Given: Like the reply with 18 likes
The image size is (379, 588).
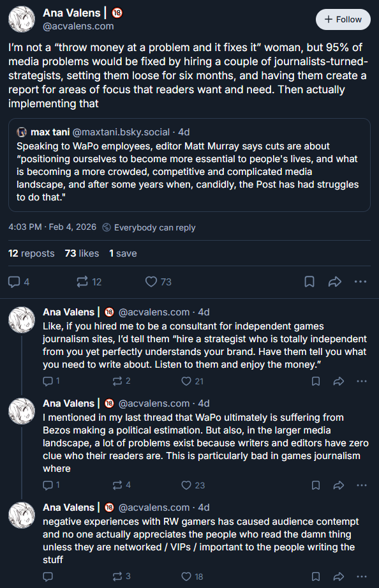Looking at the screenshot, I should tap(192, 577).
